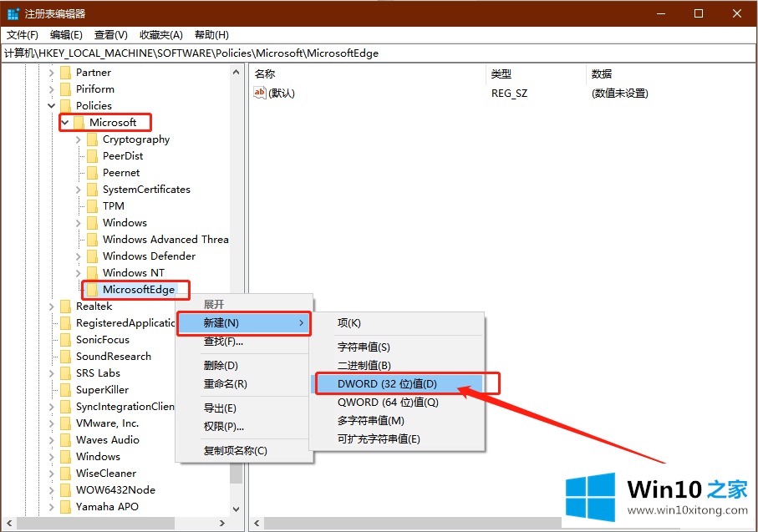This screenshot has width=758, height=532.
Task: Click the (默认) string value icon
Action: pyautogui.click(x=260, y=93)
